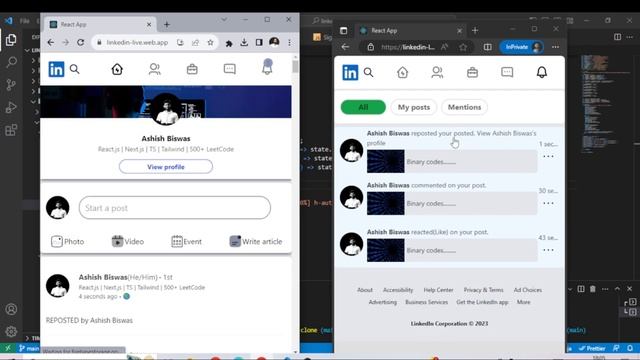Open Jobs briefcase icon in Chrome LinkedIn
640x360 pixels.
[192, 69]
